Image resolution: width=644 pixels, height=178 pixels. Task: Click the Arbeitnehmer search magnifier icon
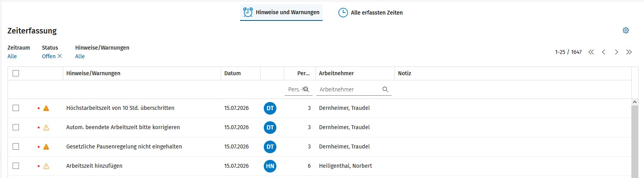pyautogui.click(x=385, y=89)
